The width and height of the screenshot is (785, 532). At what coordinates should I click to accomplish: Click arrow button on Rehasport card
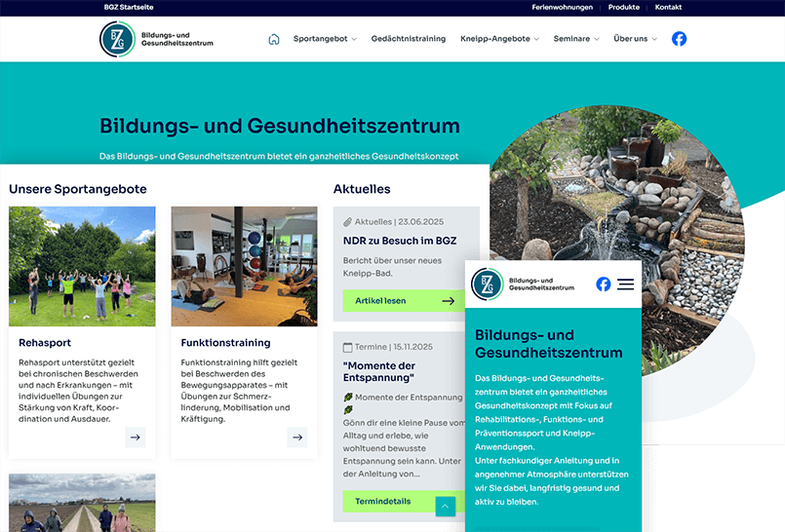point(135,437)
